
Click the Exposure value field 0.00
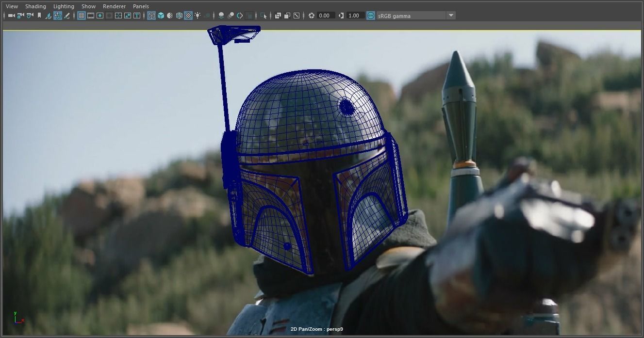[326, 16]
